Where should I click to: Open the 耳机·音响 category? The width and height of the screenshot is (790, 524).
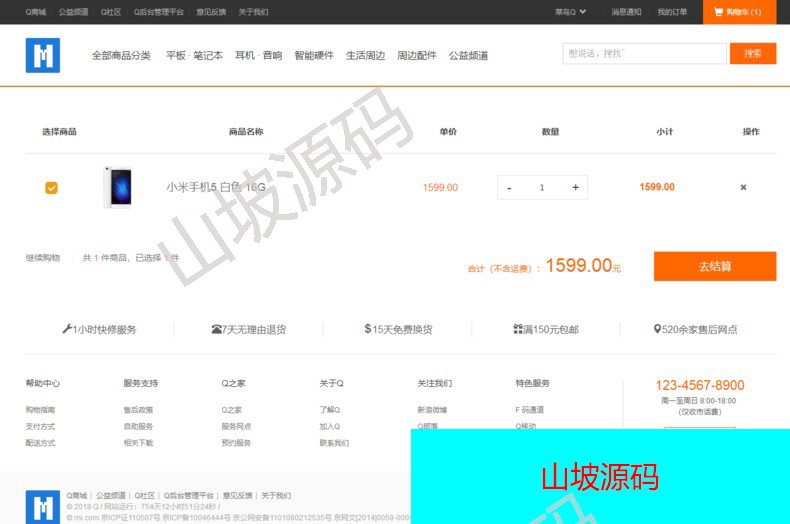click(x=258, y=55)
